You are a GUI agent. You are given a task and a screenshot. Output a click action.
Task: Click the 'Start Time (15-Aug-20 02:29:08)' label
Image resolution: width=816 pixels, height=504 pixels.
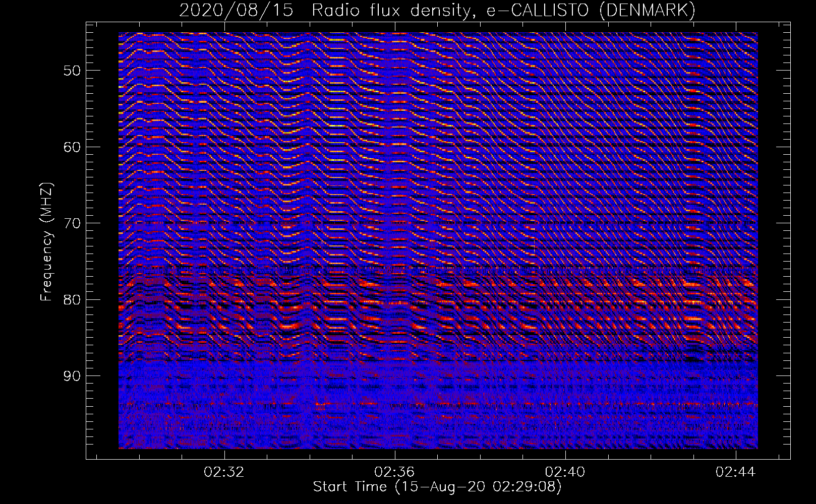point(437,487)
